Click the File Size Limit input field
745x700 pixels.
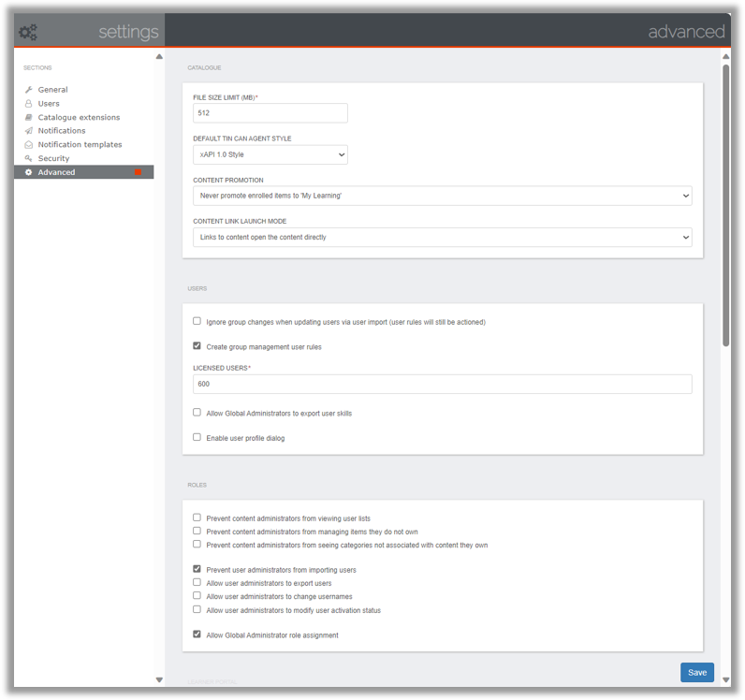pyautogui.click(x=270, y=113)
